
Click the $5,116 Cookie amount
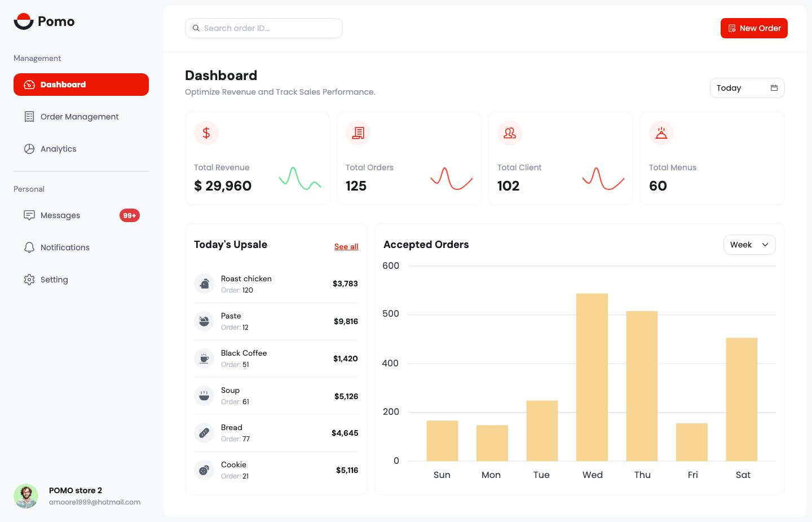coord(347,470)
